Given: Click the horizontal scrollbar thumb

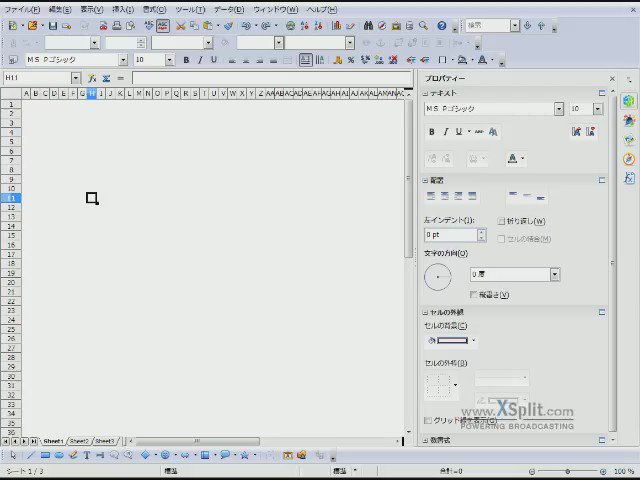Looking at the screenshot, I should [197, 441].
